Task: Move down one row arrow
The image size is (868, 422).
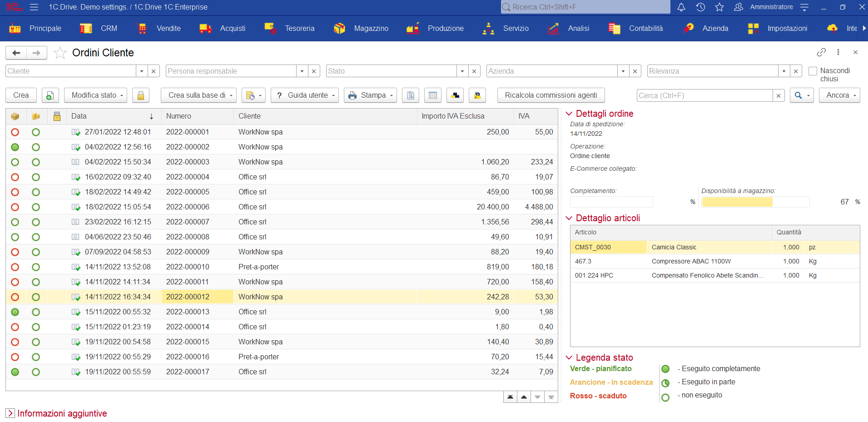Action: click(537, 397)
